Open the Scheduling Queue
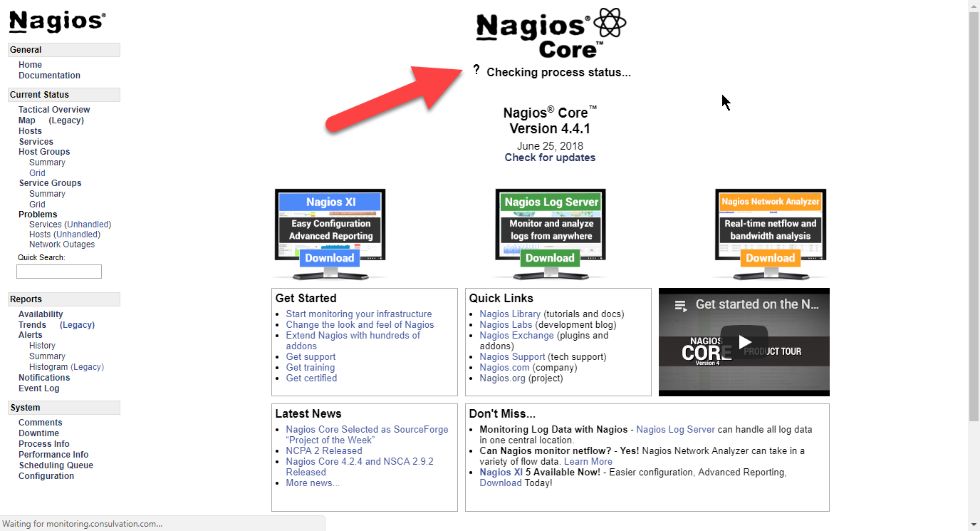Screen dimensions: 980x531 (x=56, y=465)
